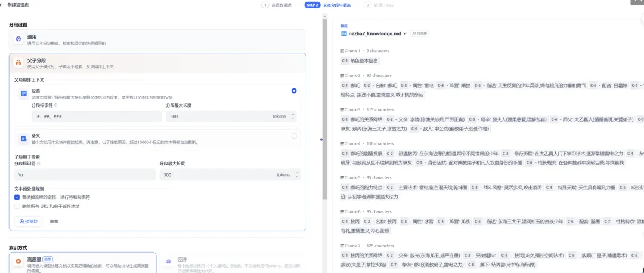Click Chunk-4 C-1 哪吒的剧情发展 segment
Screen dimensions: 644x273
tap(363, 154)
